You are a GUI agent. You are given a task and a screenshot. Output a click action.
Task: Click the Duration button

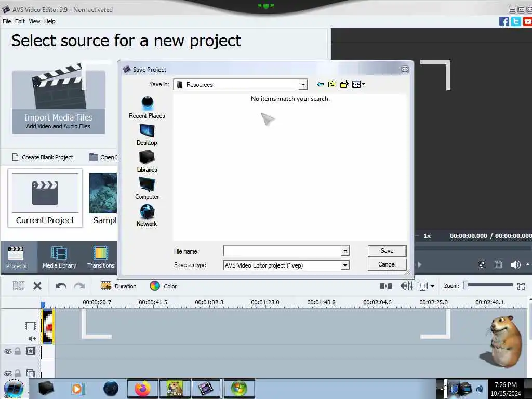tap(119, 286)
